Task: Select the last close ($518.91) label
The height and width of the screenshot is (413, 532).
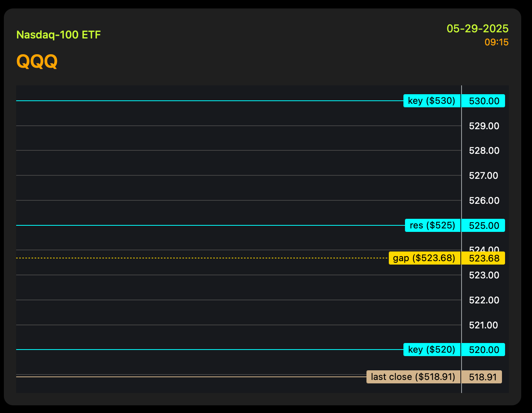Action: (413, 377)
